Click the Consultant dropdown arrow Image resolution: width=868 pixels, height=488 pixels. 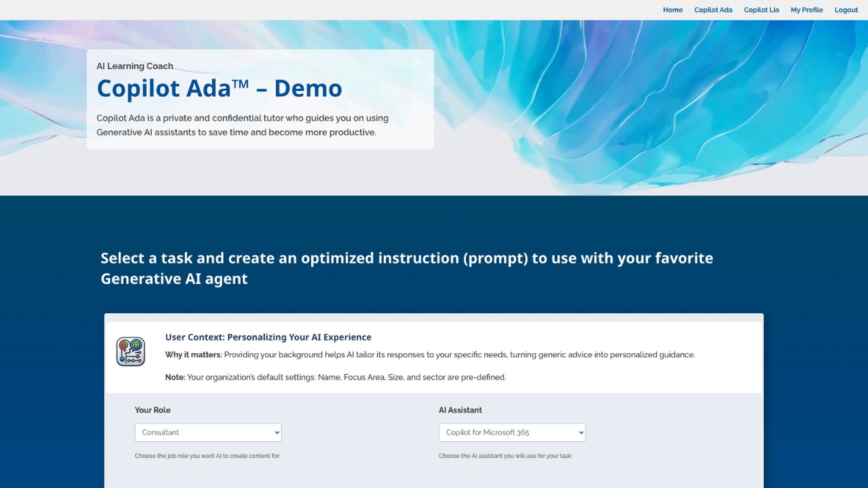pos(276,432)
